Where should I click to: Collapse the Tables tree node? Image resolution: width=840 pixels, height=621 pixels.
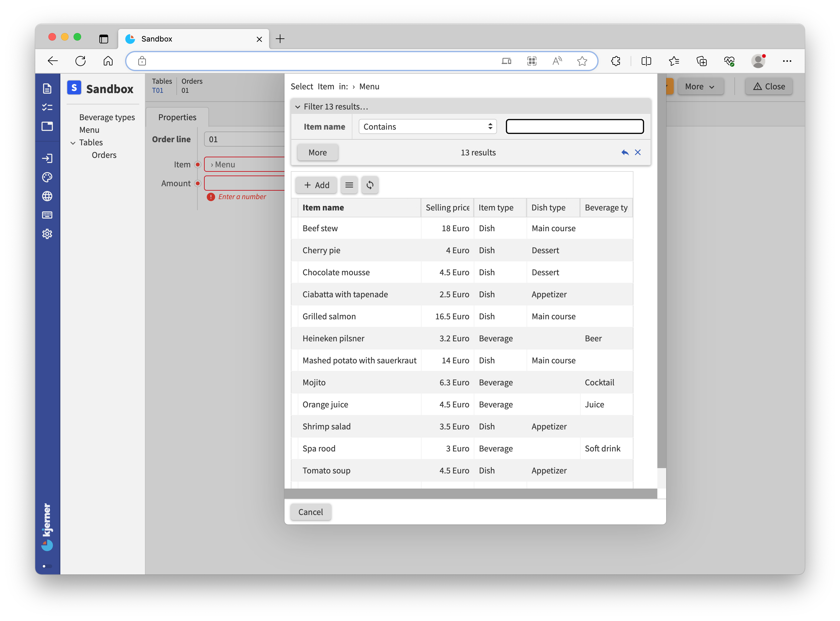coord(73,143)
